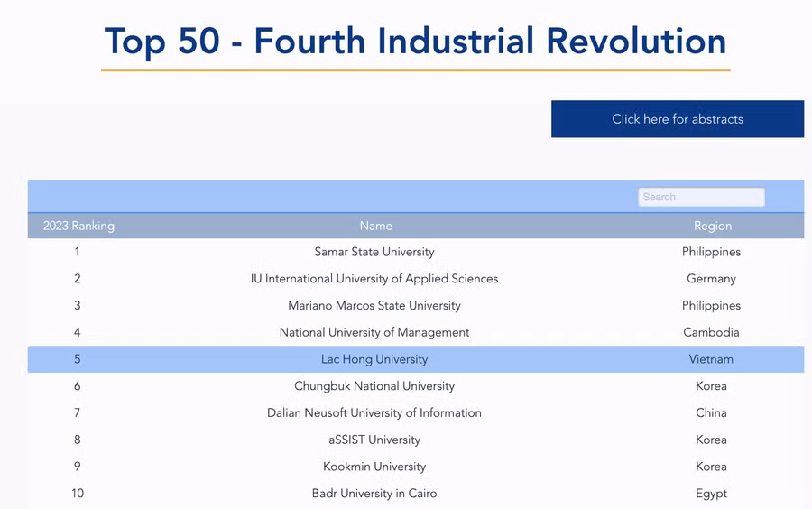Click the 'Click here for abstracts' button
The image size is (812, 509).
pyautogui.click(x=677, y=119)
